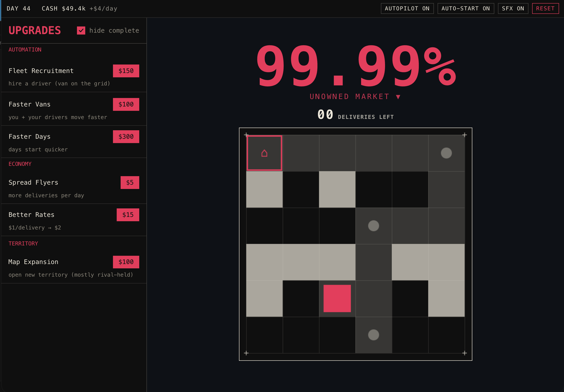Click the home base icon on grid
Image resolution: width=564 pixels, height=392 pixels.
pyautogui.click(x=264, y=153)
